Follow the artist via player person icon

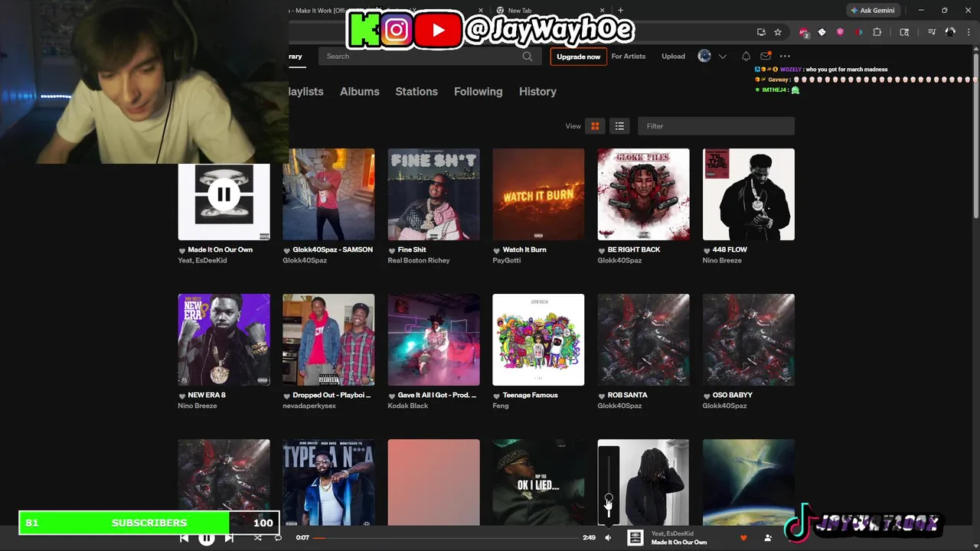(768, 538)
